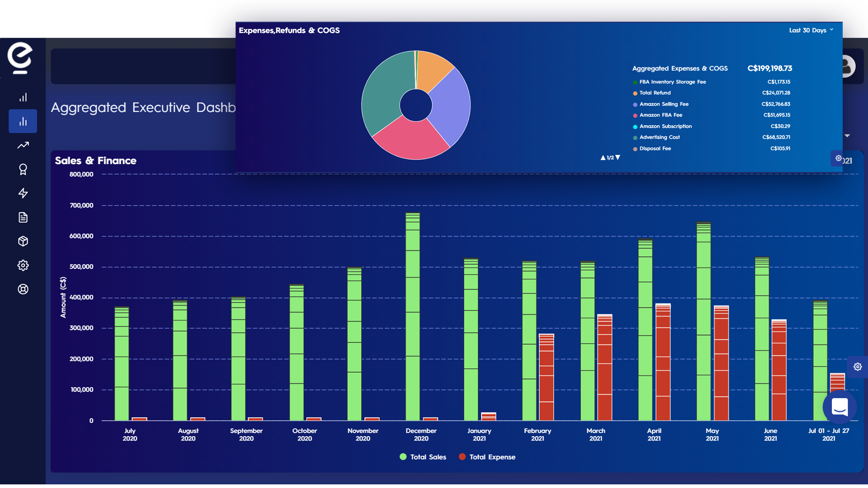Viewport: 868px width, 488px height.
Task: Select the analytics bar chart icon in sidebar
Action: coord(23,97)
